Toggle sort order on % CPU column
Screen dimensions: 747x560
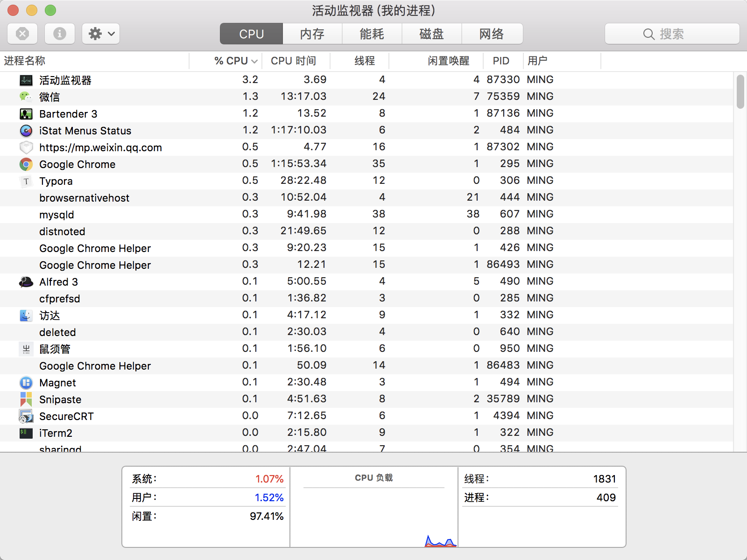[226, 61]
